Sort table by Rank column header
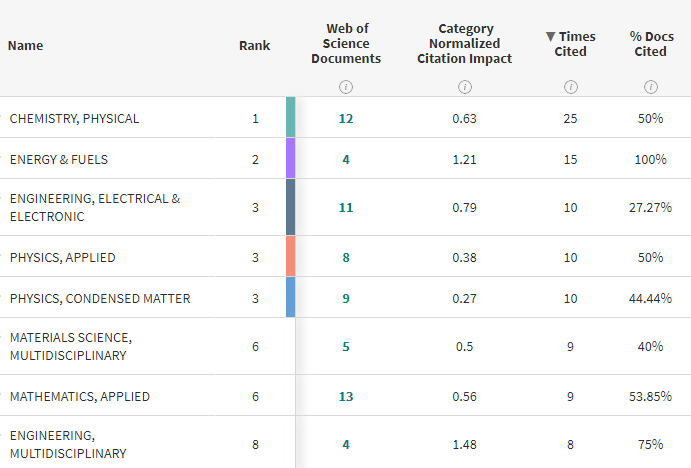This screenshot has width=691, height=468. tap(255, 45)
